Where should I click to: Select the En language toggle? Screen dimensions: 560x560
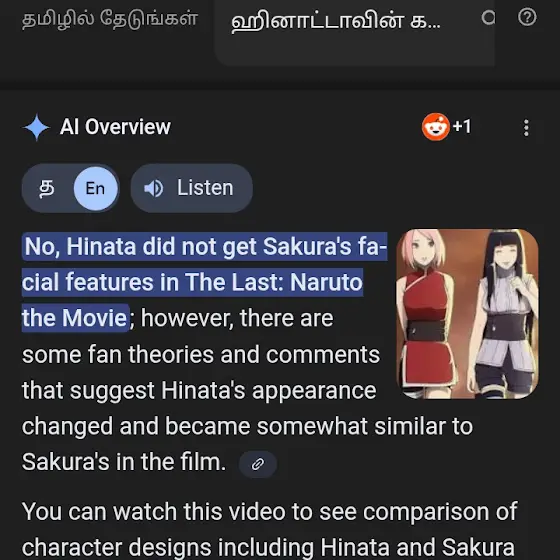(x=95, y=188)
